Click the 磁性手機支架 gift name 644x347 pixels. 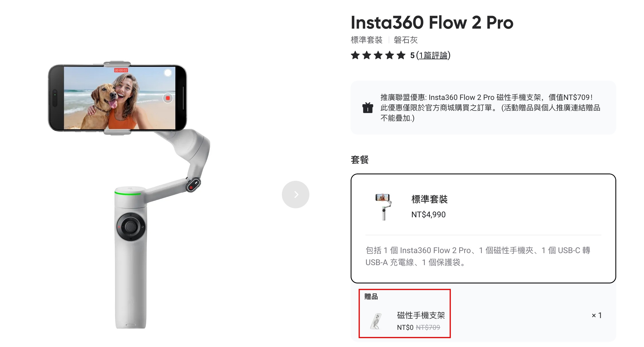click(421, 315)
